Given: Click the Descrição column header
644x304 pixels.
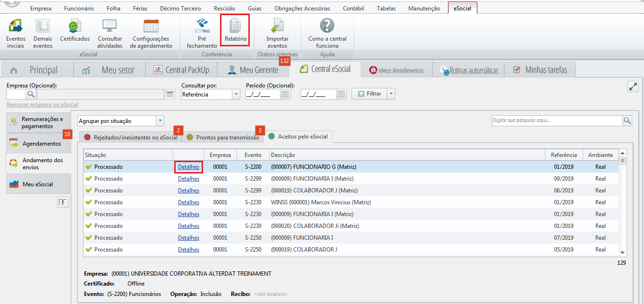Looking at the screenshot, I should (x=407, y=155).
